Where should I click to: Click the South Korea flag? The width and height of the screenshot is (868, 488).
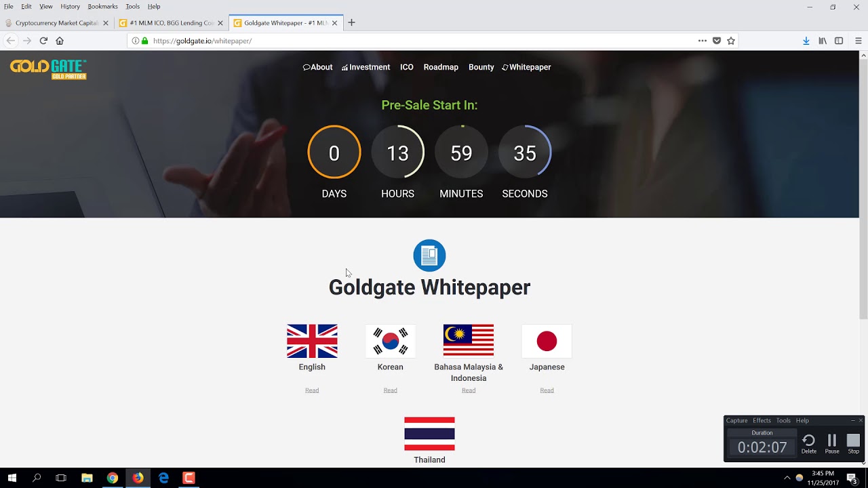[390, 341]
